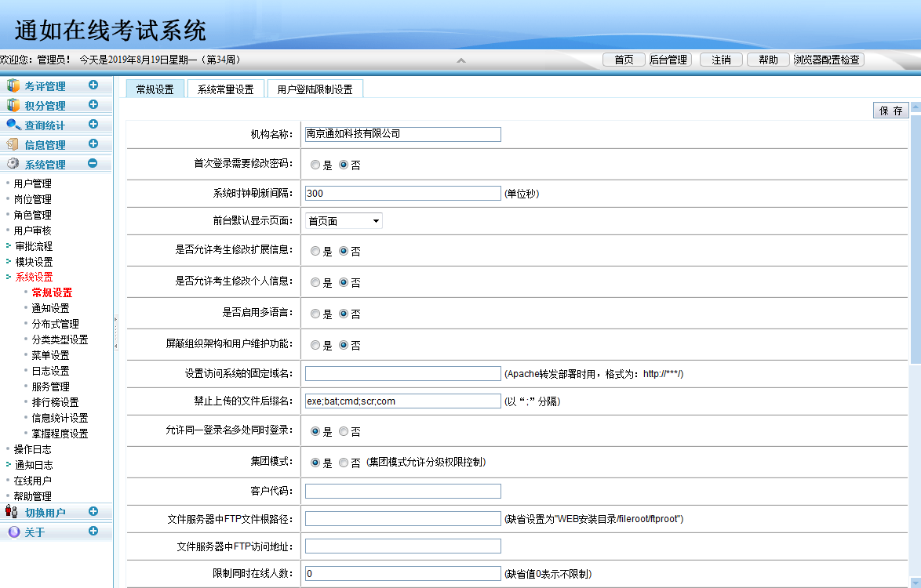The width and height of the screenshot is (921, 588).
Task: Open 掌握程度设置 in the sidebar
Action: coord(60,434)
